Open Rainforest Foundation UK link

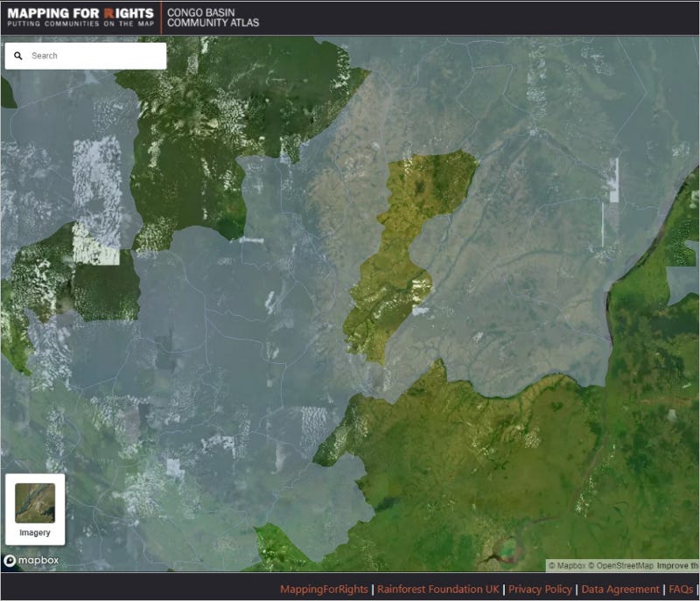click(x=438, y=590)
